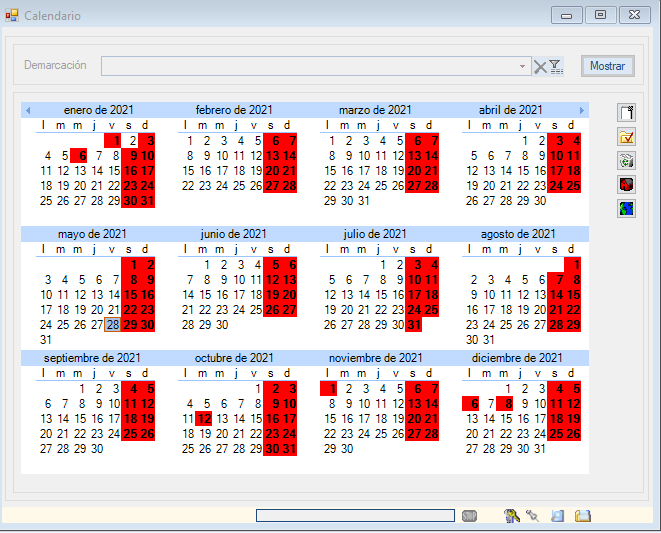The image size is (661, 533).
Task: Click the globe icon in right sidebar
Action: 627,209
